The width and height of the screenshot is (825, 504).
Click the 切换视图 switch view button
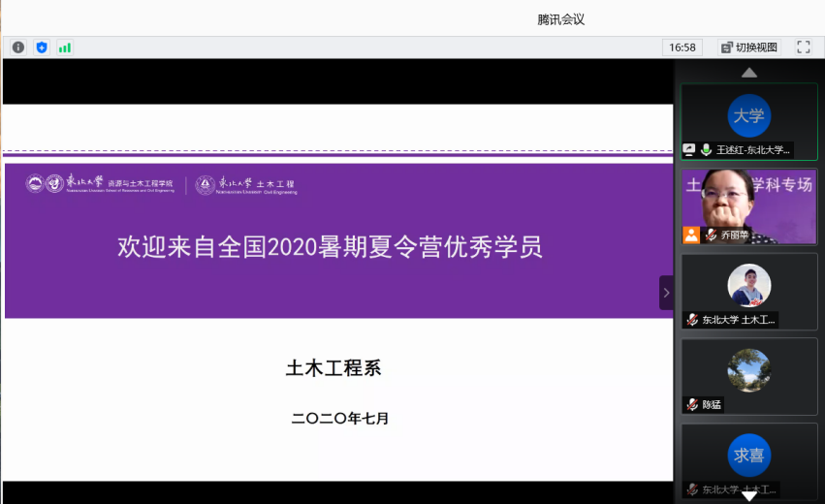(749, 47)
